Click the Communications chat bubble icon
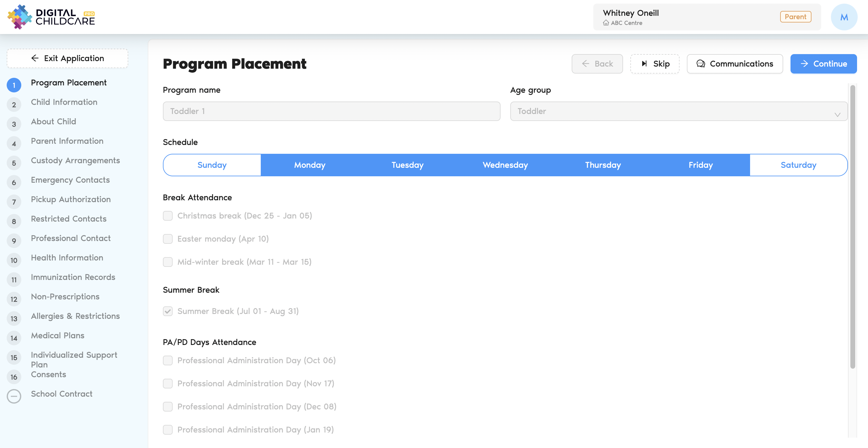This screenshot has width=868, height=448. (x=701, y=64)
